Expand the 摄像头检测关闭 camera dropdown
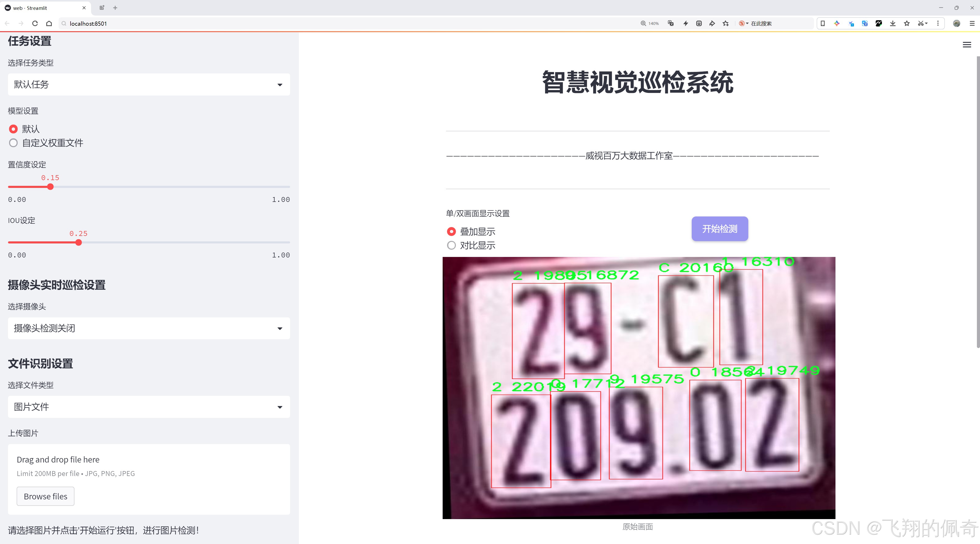Screen dimensions: 980x544 point(149,328)
